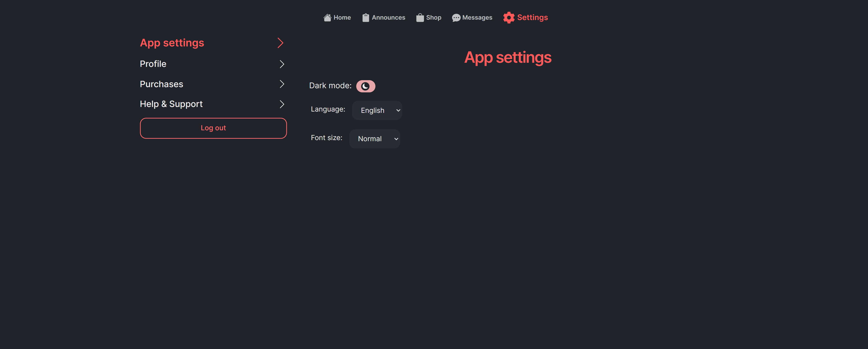Click the Home house icon
Image resolution: width=868 pixels, height=349 pixels.
click(x=327, y=17)
